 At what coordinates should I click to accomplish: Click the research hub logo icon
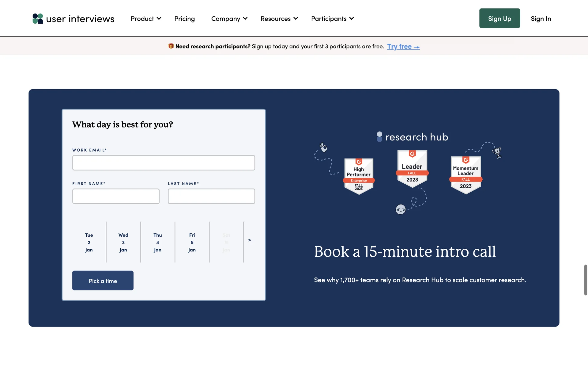pos(379,137)
